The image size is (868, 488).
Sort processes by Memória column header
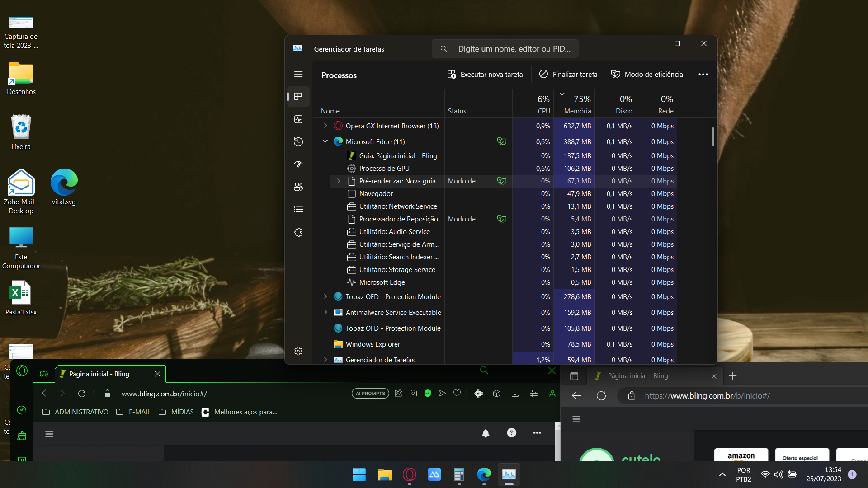[x=574, y=104]
